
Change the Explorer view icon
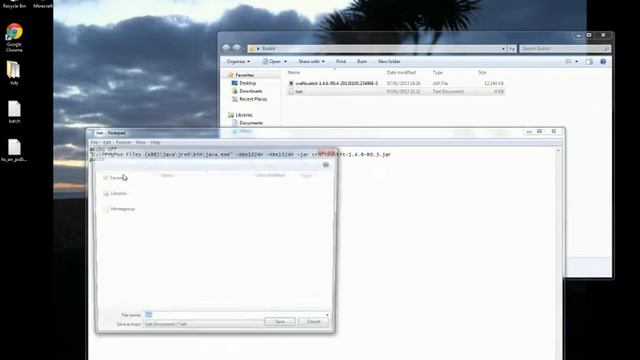click(568, 61)
